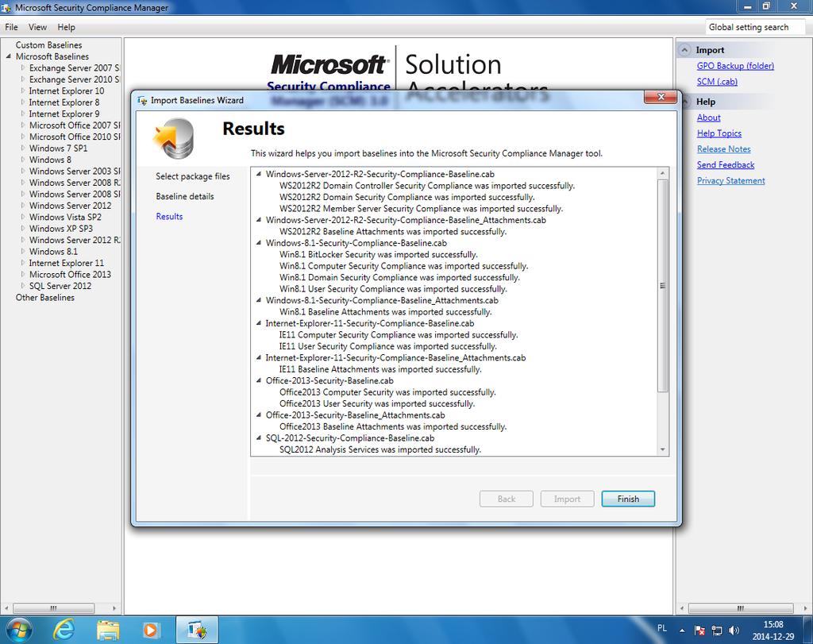Screen dimensions: 813x644
Task: Click the taskbar clock showing 15:08
Action: click(773, 630)
